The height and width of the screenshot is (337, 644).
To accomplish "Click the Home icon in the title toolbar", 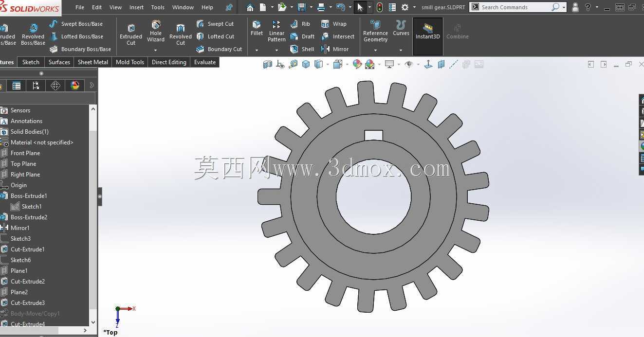I will 250,7.
